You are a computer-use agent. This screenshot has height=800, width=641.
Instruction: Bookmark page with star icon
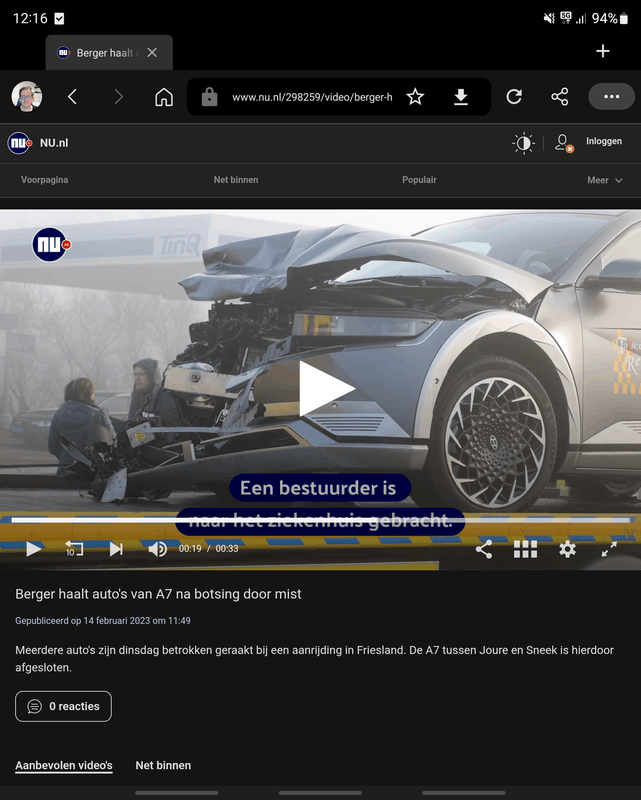[415, 96]
